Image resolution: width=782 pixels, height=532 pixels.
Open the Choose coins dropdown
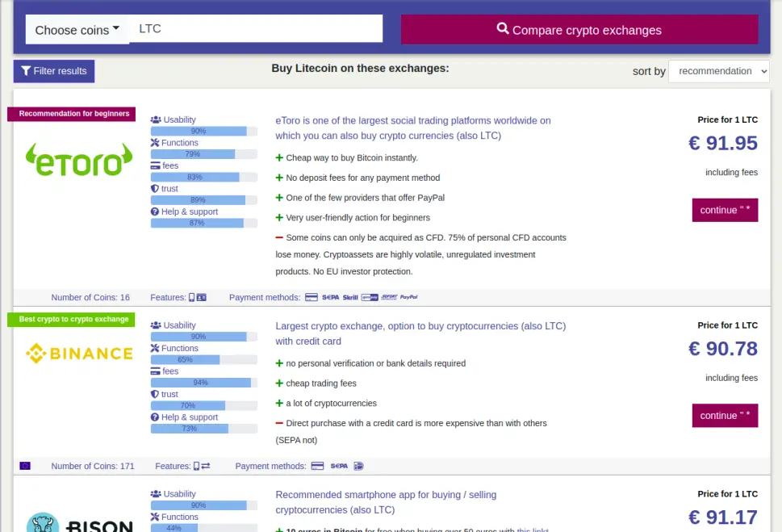pos(77,29)
